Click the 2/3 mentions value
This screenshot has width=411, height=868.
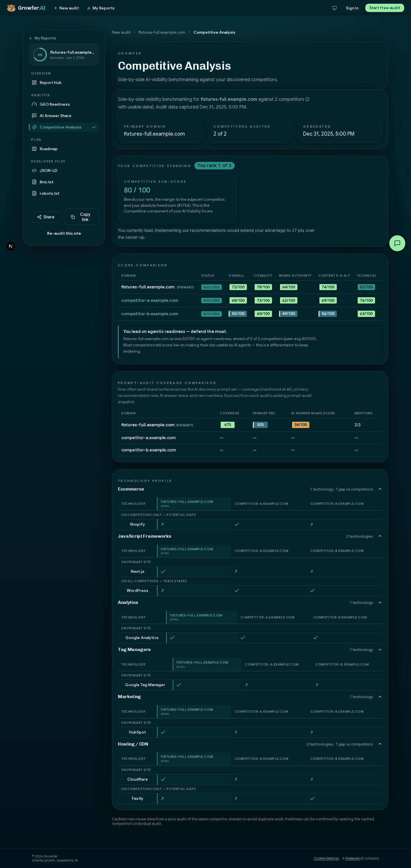click(357, 425)
